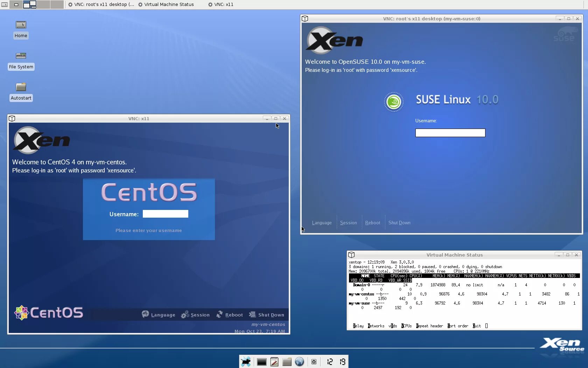The width and height of the screenshot is (588, 368).
Task: Launch the terminal from the bottom panel
Action: coord(261,362)
